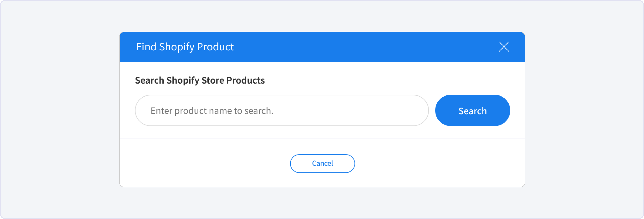
Task: Click the Search Shopify Store Products heading
Action: point(200,80)
